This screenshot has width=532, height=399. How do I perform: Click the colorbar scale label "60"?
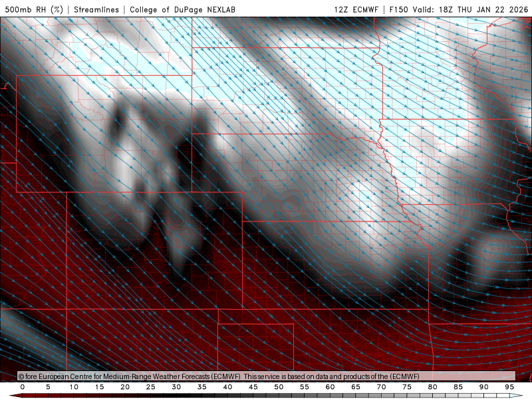pyautogui.click(x=330, y=387)
